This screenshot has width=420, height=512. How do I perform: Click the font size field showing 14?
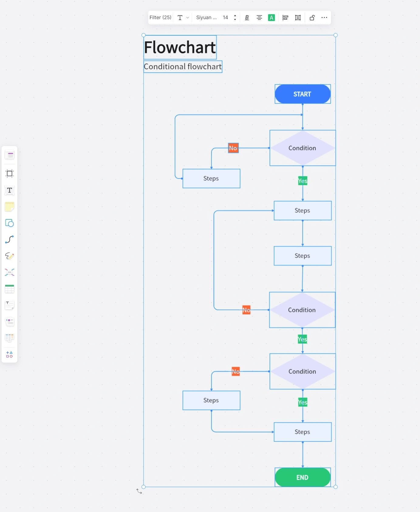(225, 18)
